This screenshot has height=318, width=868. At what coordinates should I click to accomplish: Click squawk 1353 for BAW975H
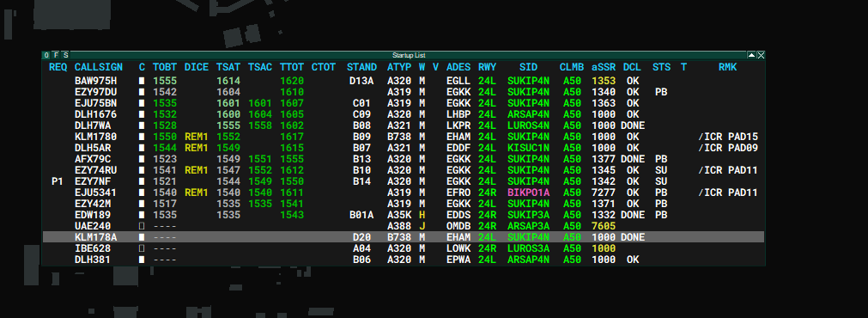click(x=604, y=81)
